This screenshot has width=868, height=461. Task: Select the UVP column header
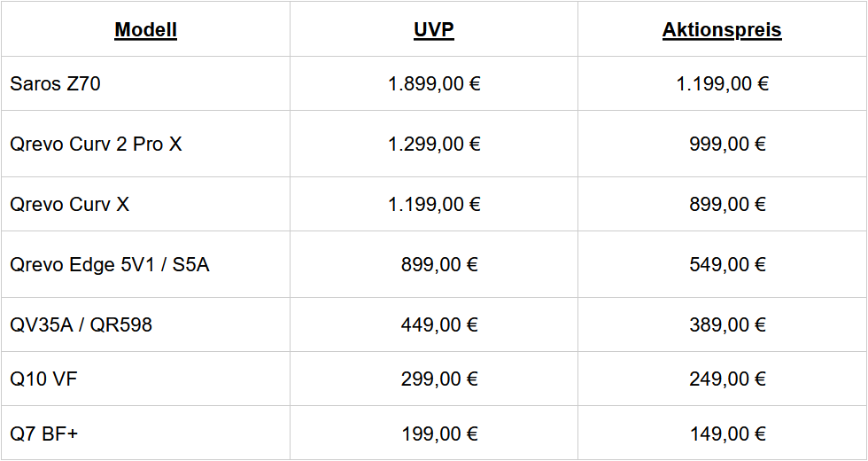coord(434,30)
